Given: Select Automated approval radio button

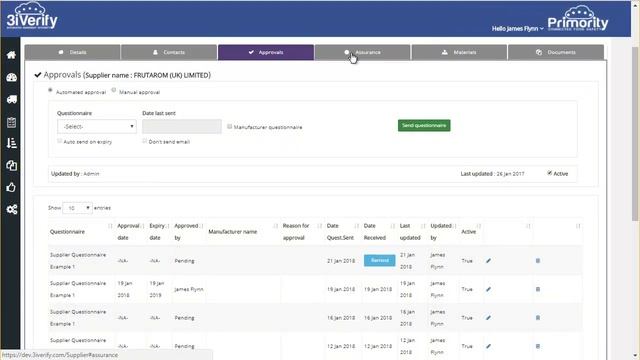Looking at the screenshot, I should tap(50, 90).
